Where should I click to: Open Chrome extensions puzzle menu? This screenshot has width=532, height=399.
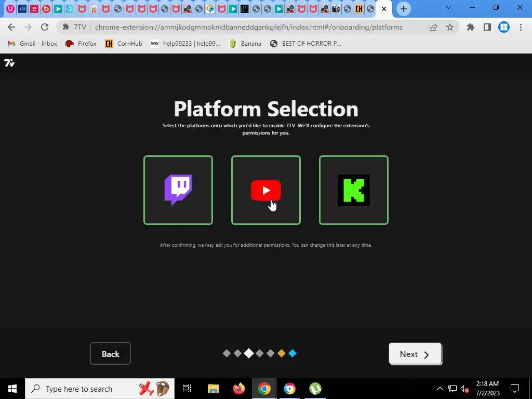pyautogui.click(x=471, y=27)
